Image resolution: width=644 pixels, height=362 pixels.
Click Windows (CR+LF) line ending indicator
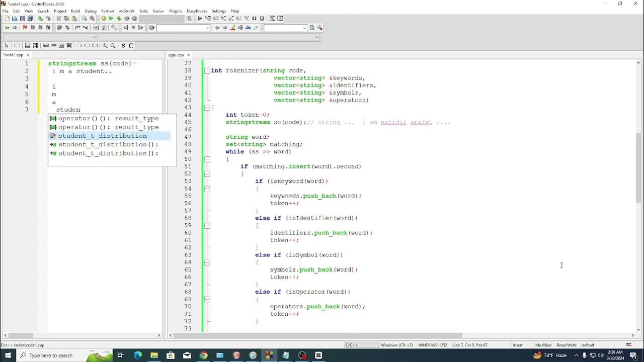tap(397, 345)
